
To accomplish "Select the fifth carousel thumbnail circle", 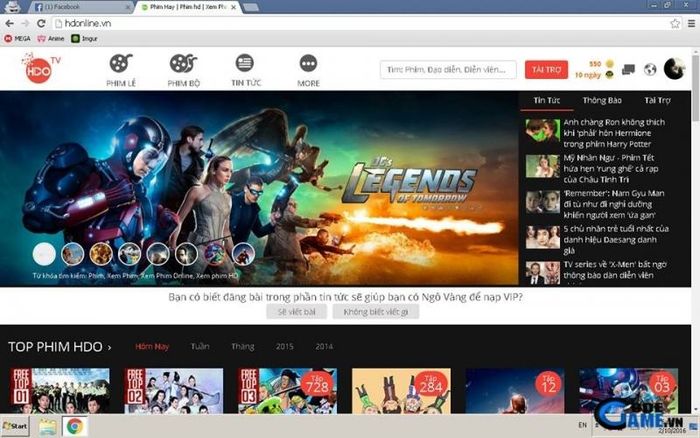I will coord(158,254).
